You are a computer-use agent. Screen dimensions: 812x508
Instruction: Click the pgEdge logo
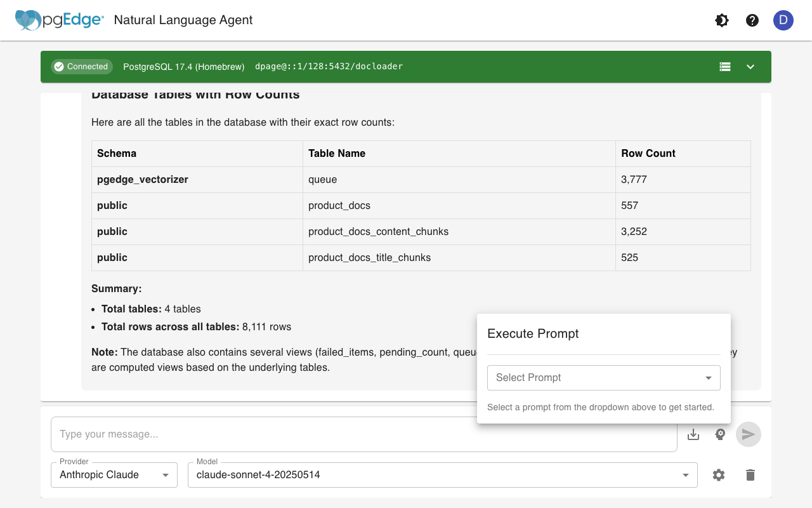60,20
